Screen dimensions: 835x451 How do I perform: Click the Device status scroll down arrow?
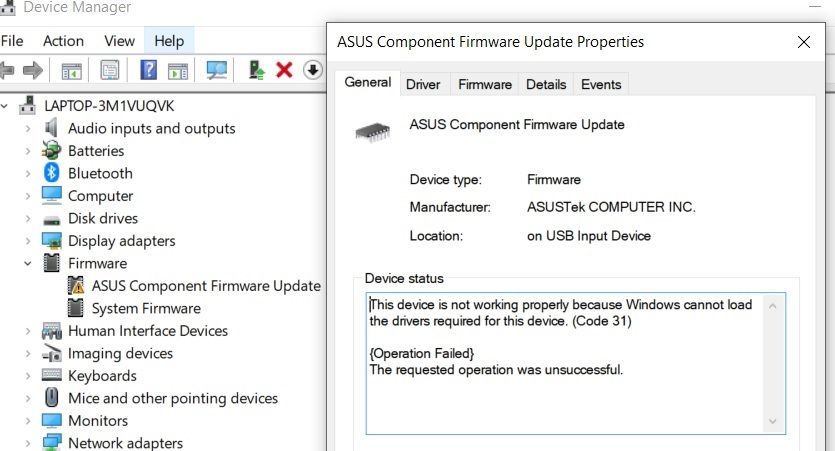(773, 422)
